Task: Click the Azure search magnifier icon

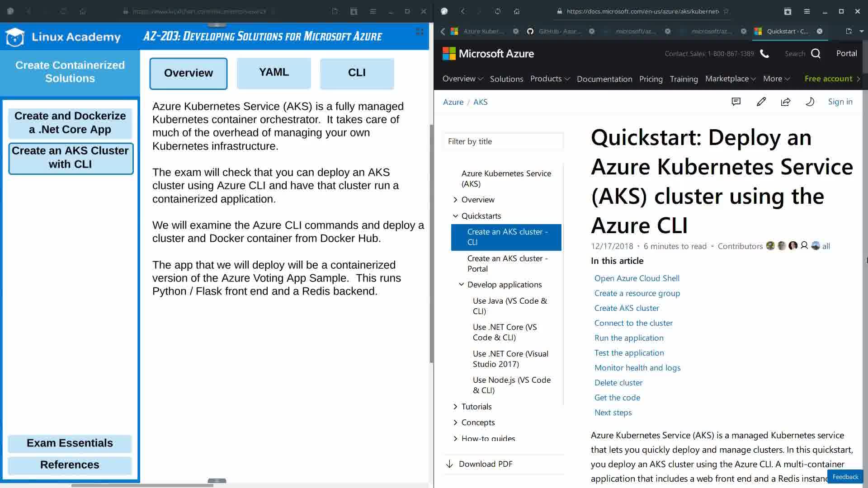Action: pyautogui.click(x=816, y=53)
